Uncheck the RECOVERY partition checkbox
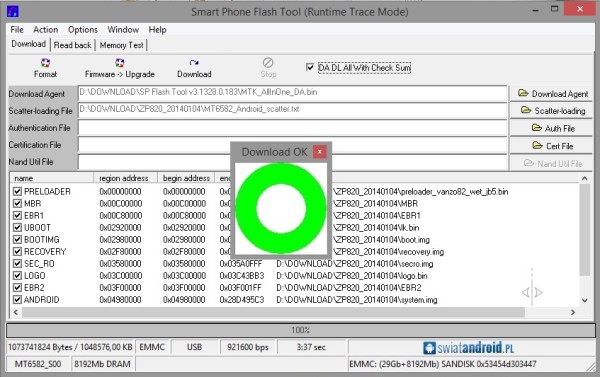This screenshot has width=600, height=377. 17,251
